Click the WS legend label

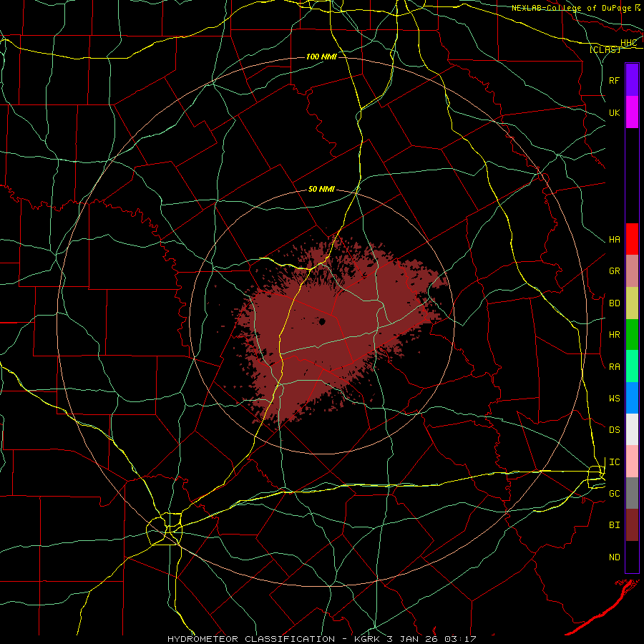point(614,399)
